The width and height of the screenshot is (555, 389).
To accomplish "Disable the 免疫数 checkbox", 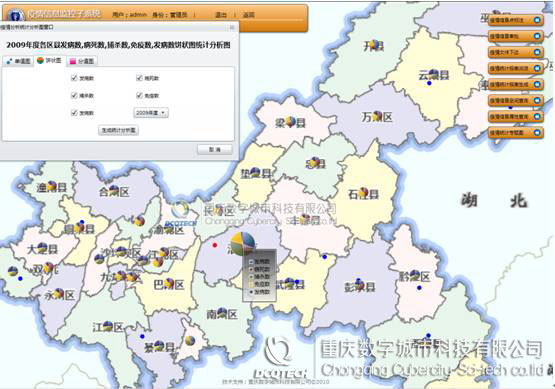I will coord(139,95).
